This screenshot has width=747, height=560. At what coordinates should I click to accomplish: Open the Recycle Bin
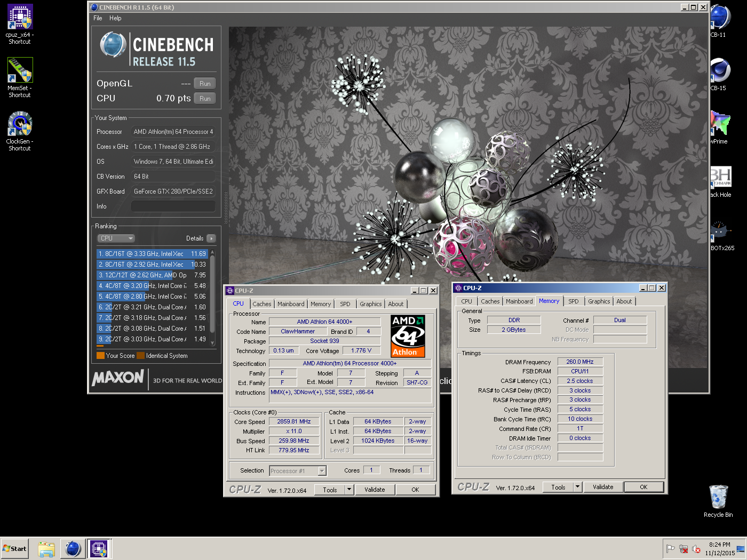[x=718, y=501]
